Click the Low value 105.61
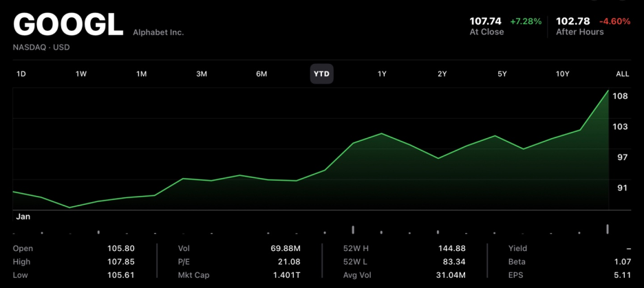Viewport: 644px width, 288px height. 121,275
